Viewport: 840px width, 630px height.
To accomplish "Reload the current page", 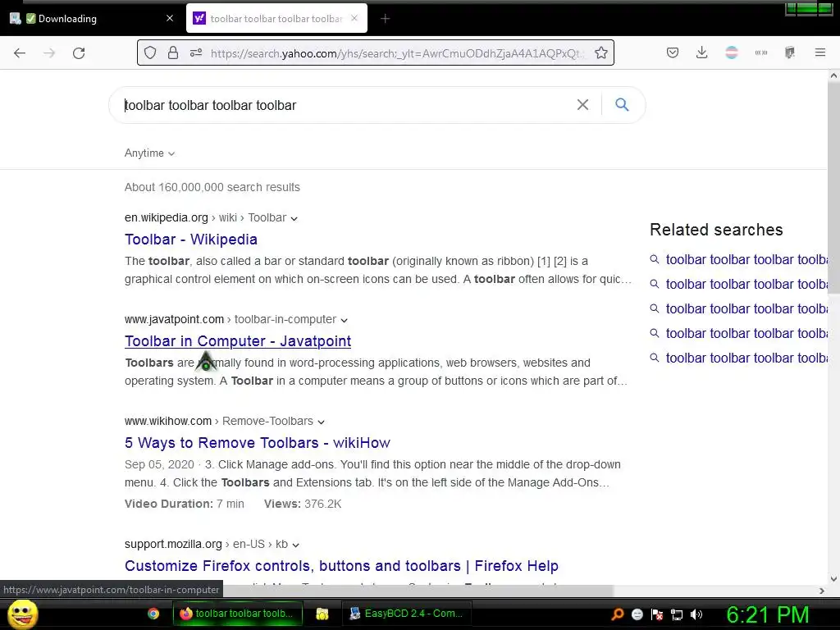I will tap(79, 53).
